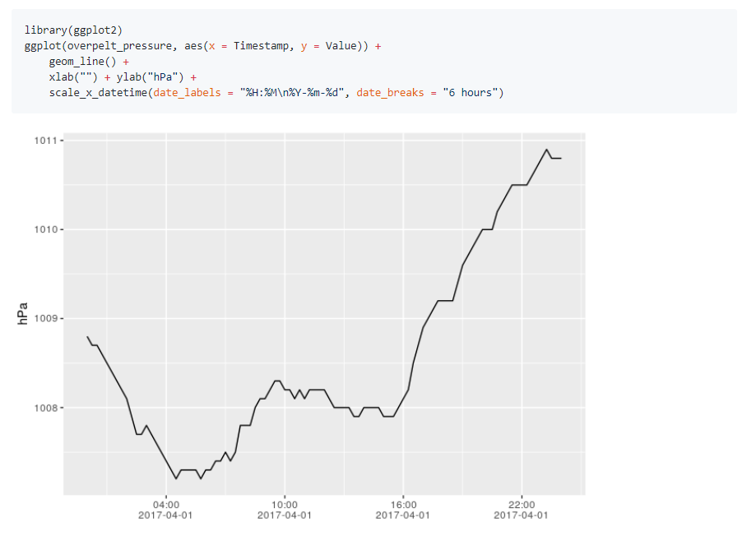
Task: Click the ggplot(overpelt_pressure line of code
Action: click(x=202, y=46)
